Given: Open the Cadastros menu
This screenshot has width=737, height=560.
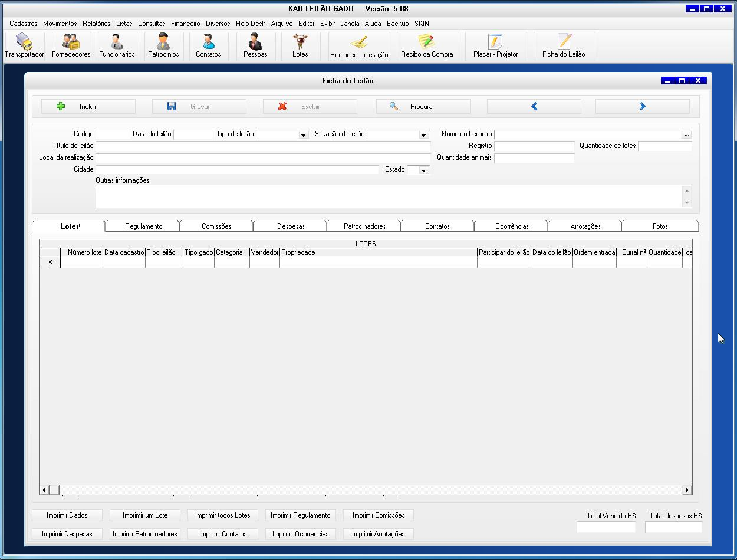Looking at the screenshot, I should (24, 24).
